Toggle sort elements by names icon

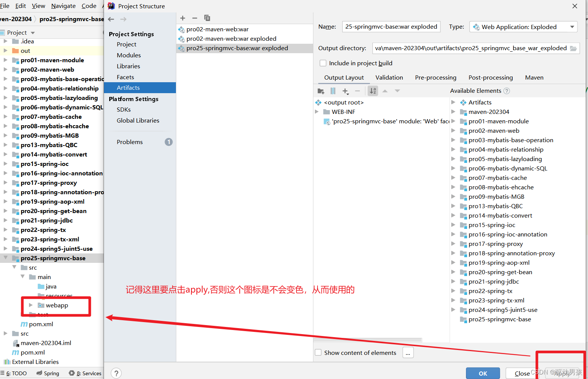tap(373, 91)
